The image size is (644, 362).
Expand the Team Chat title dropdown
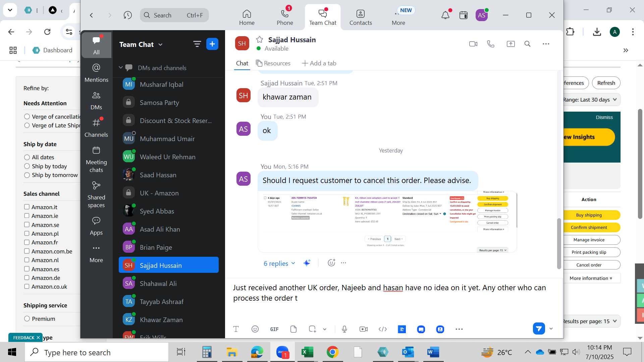tap(160, 45)
